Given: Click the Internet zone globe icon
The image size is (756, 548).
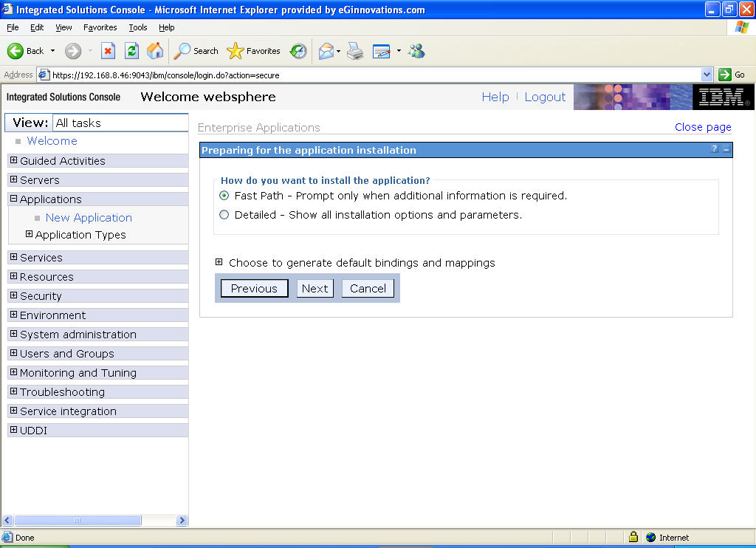Looking at the screenshot, I should (651, 537).
